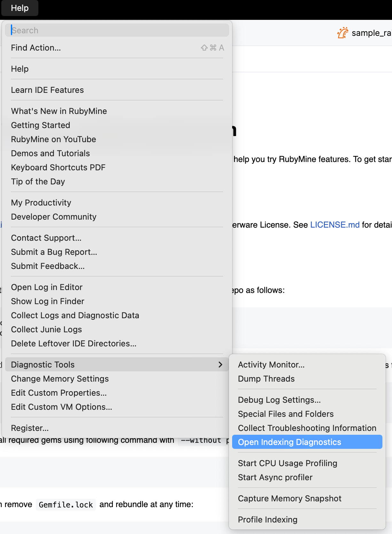Select Show Log in Finder
The height and width of the screenshot is (534, 392).
point(48,301)
